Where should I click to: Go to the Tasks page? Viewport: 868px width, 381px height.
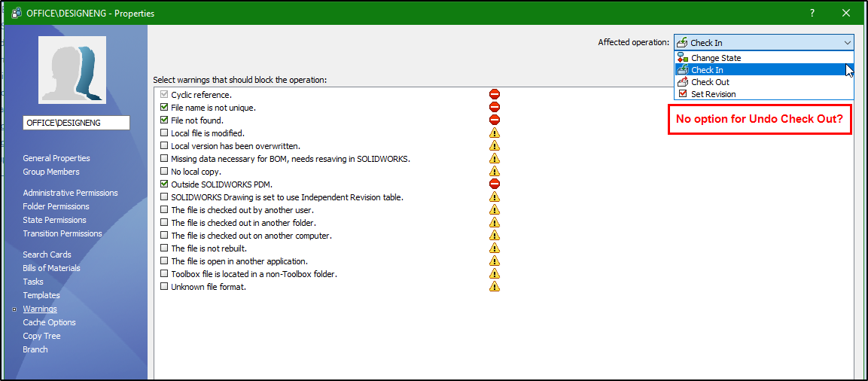click(33, 282)
